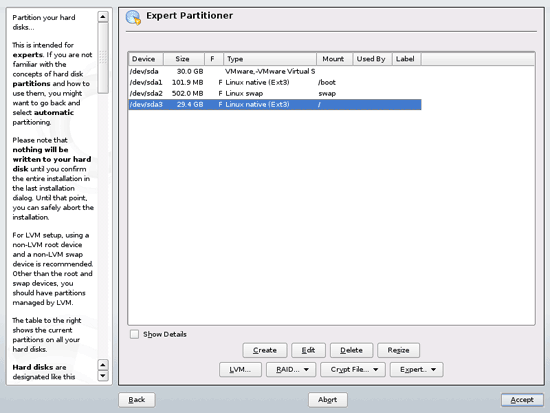
Task: Click the Edit button
Action: pos(308,350)
